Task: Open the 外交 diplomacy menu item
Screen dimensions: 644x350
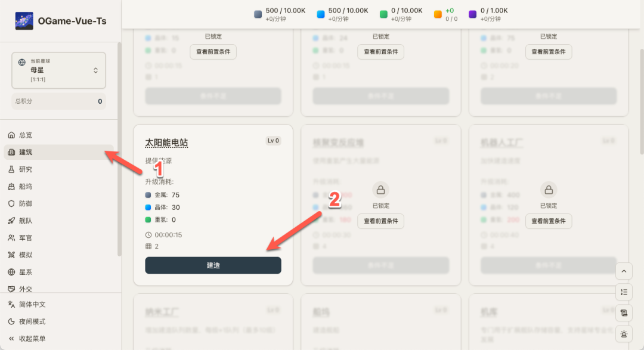Action: (25, 289)
